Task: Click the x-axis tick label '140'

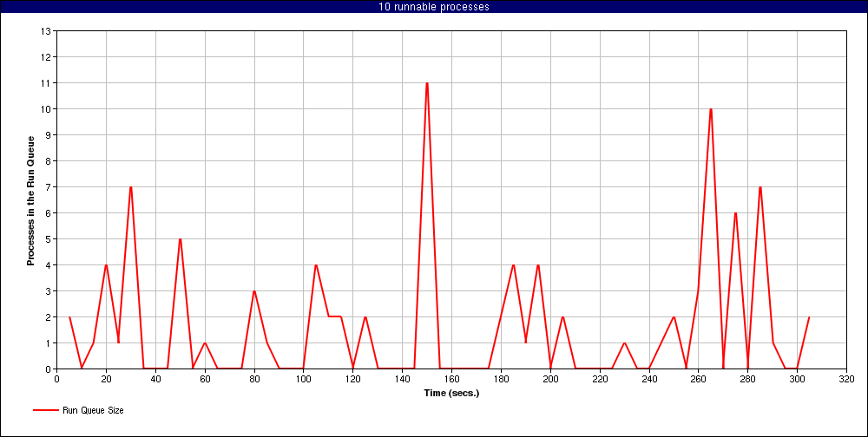Action: (402, 380)
